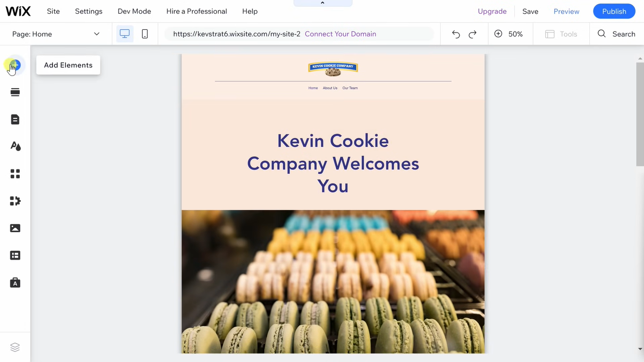Switch to mobile editor view

point(145,34)
